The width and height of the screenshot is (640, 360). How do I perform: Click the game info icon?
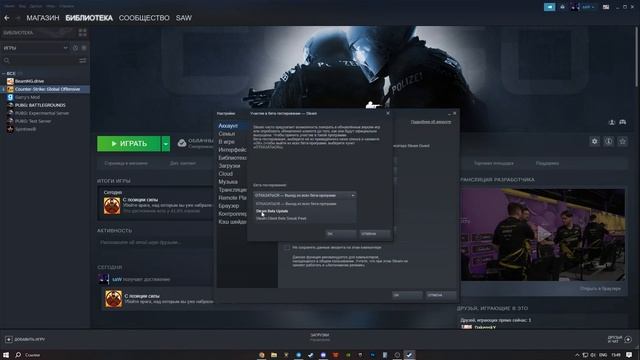pyautogui.click(x=609, y=141)
